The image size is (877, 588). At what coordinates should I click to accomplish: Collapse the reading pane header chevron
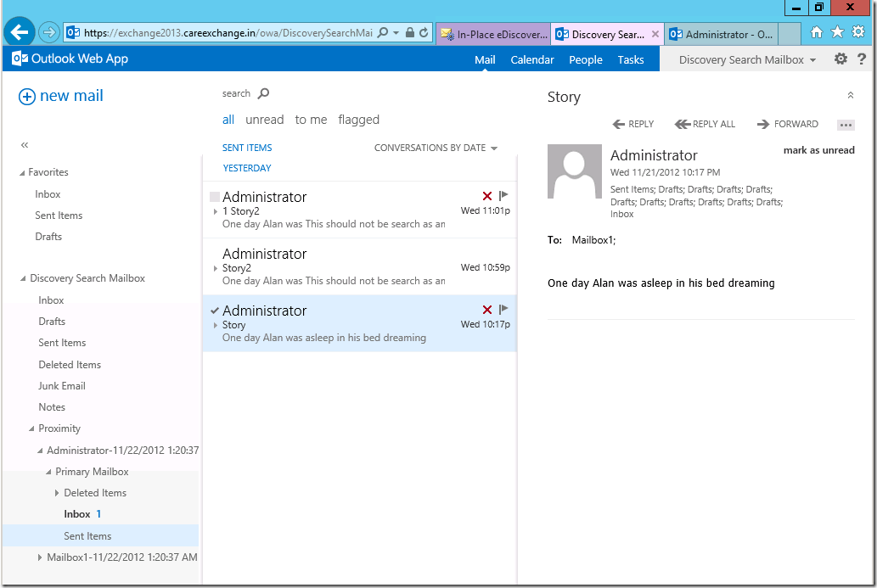tap(850, 96)
